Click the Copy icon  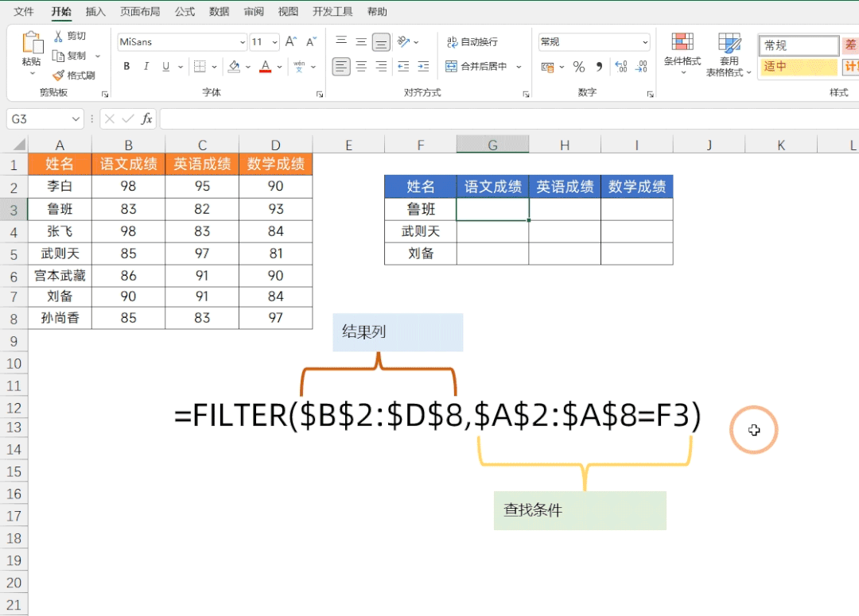coord(58,56)
